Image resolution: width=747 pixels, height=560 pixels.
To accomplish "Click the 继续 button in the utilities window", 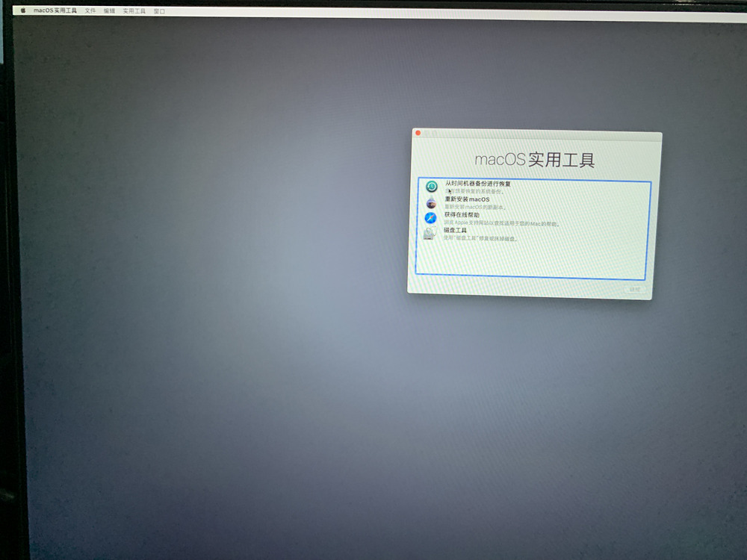I will tap(634, 290).
